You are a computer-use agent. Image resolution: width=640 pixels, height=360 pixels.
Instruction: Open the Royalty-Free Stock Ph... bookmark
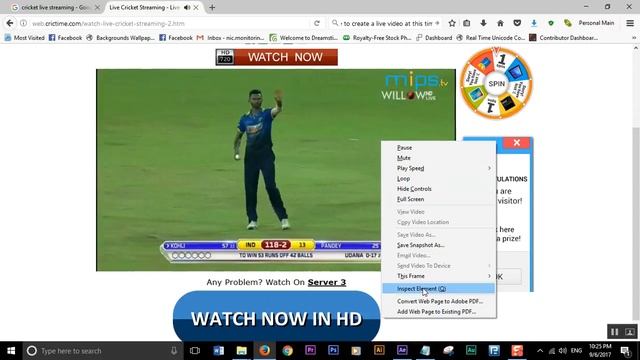tap(377, 38)
